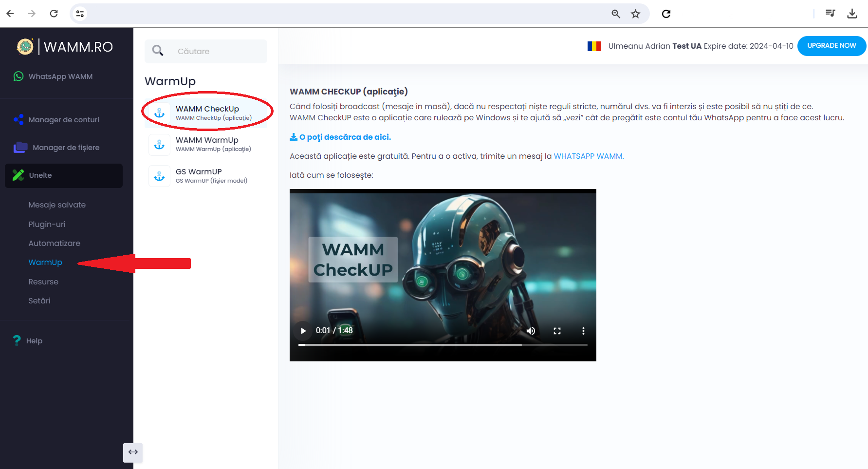Open Automatizare submenu item
The height and width of the screenshot is (469, 868).
click(x=55, y=243)
